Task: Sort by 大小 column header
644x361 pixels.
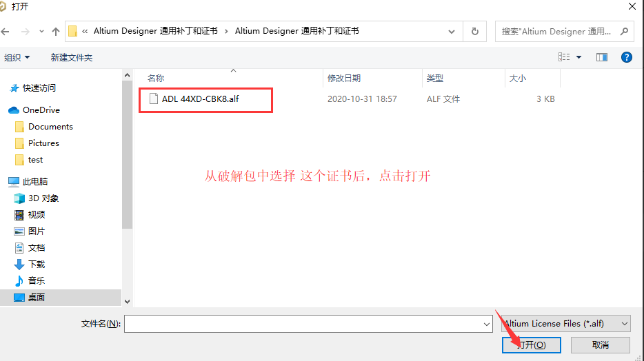Action: click(x=518, y=78)
